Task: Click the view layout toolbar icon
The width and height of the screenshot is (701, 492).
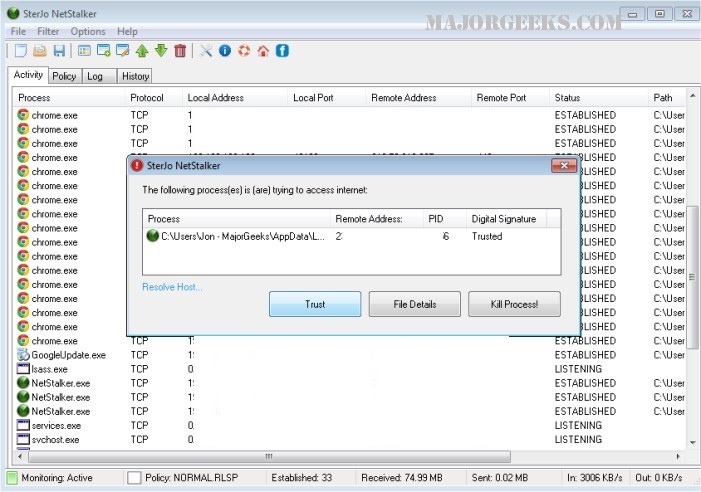Action: pos(84,50)
